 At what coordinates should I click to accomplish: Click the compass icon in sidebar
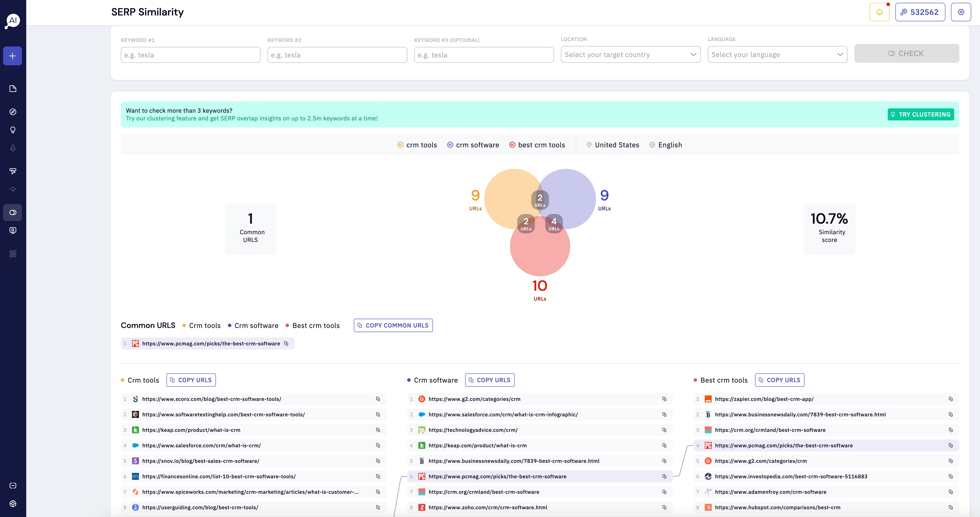pyautogui.click(x=12, y=112)
